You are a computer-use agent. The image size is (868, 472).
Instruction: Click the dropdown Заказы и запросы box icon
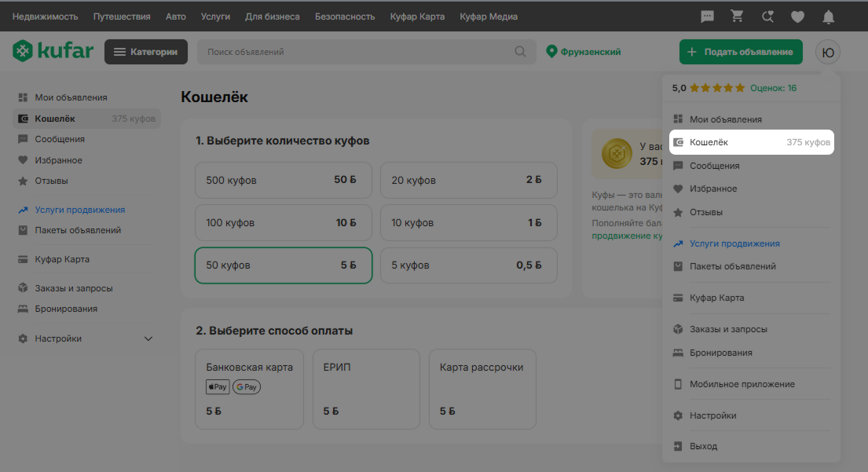coord(678,329)
